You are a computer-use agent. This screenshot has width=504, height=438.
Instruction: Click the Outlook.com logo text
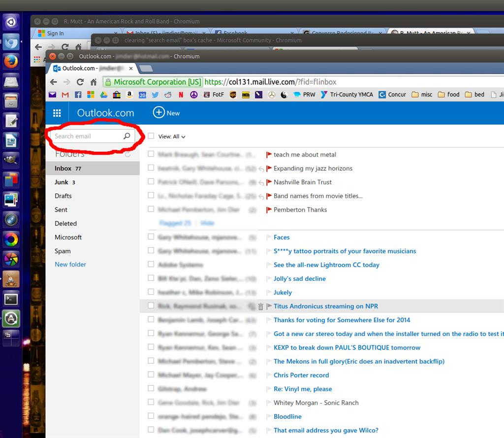click(105, 113)
